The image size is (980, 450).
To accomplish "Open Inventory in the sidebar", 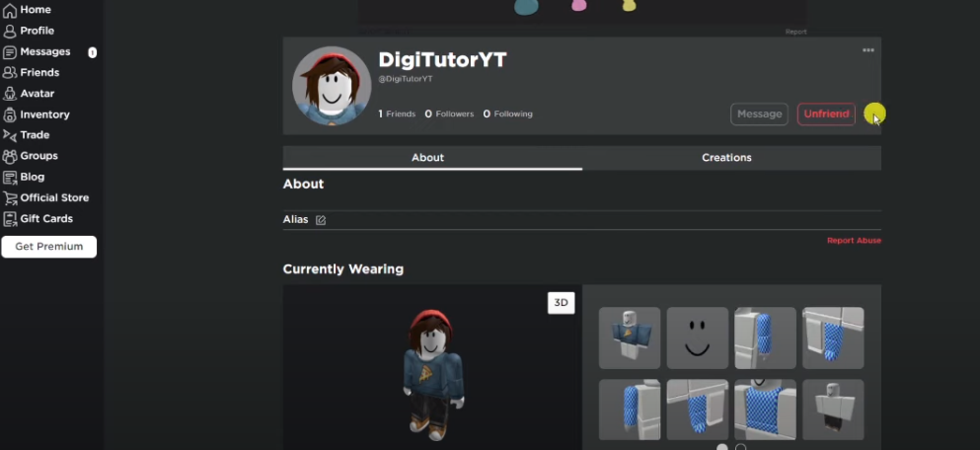I will (45, 114).
